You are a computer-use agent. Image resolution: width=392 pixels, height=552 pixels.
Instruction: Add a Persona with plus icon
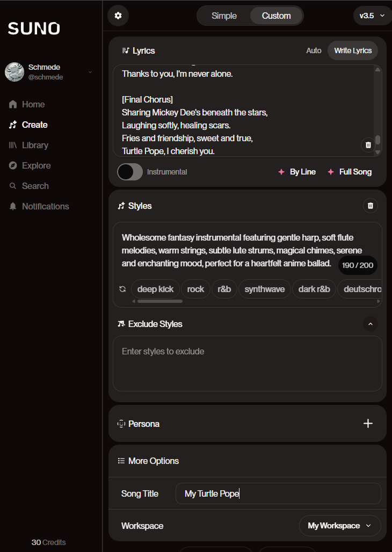[368, 424]
